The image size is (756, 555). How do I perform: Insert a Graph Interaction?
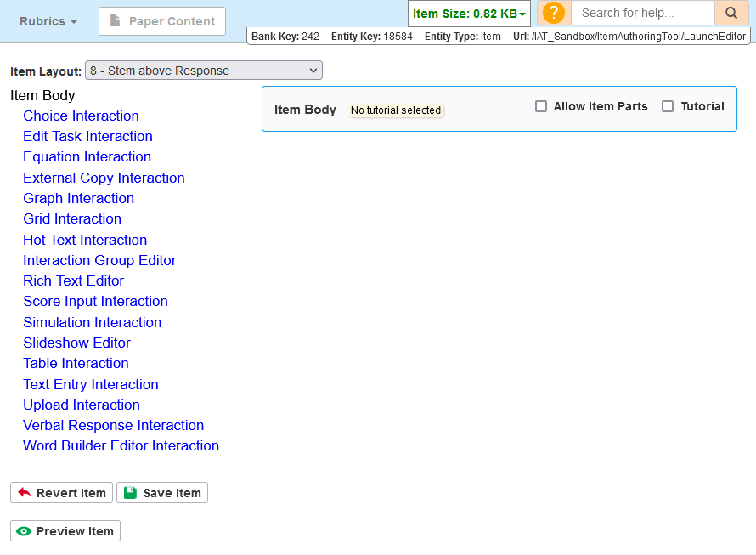coord(79,198)
